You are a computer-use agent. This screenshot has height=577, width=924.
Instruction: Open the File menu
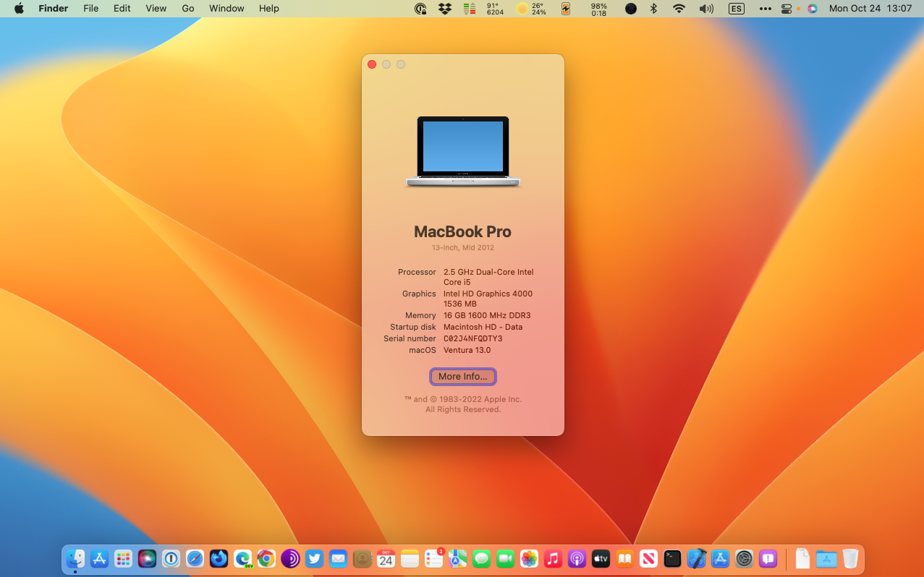90,9
